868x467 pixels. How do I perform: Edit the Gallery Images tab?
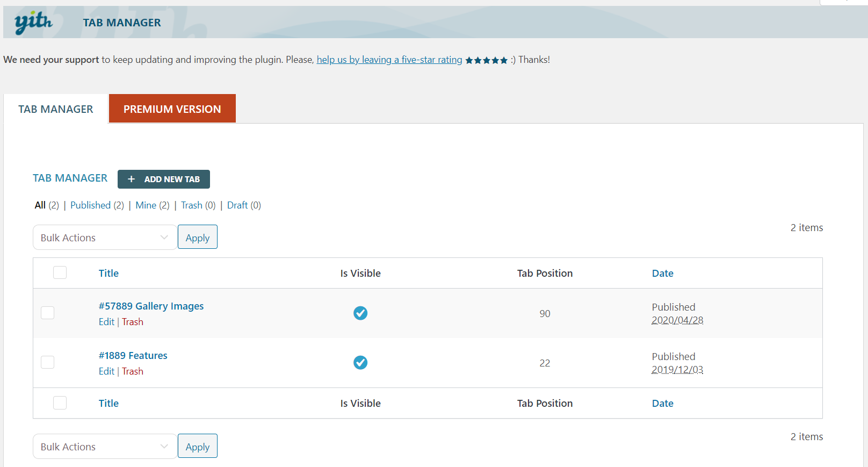(106, 322)
